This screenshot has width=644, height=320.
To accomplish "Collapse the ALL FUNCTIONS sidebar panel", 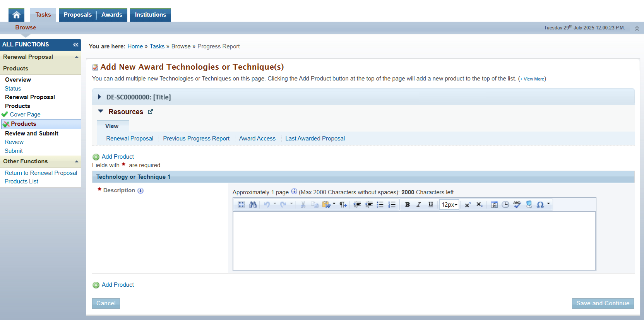I will (x=75, y=45).
